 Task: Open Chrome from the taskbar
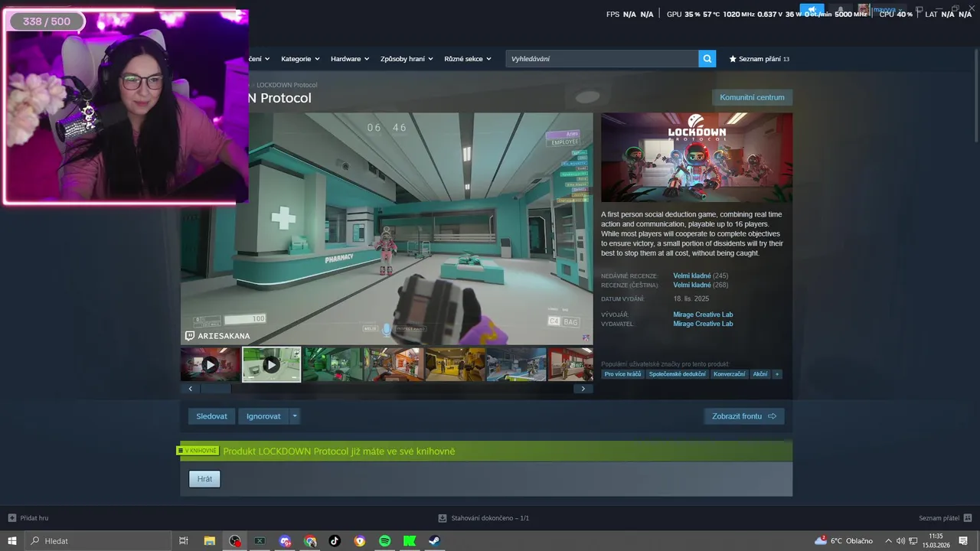310,541
